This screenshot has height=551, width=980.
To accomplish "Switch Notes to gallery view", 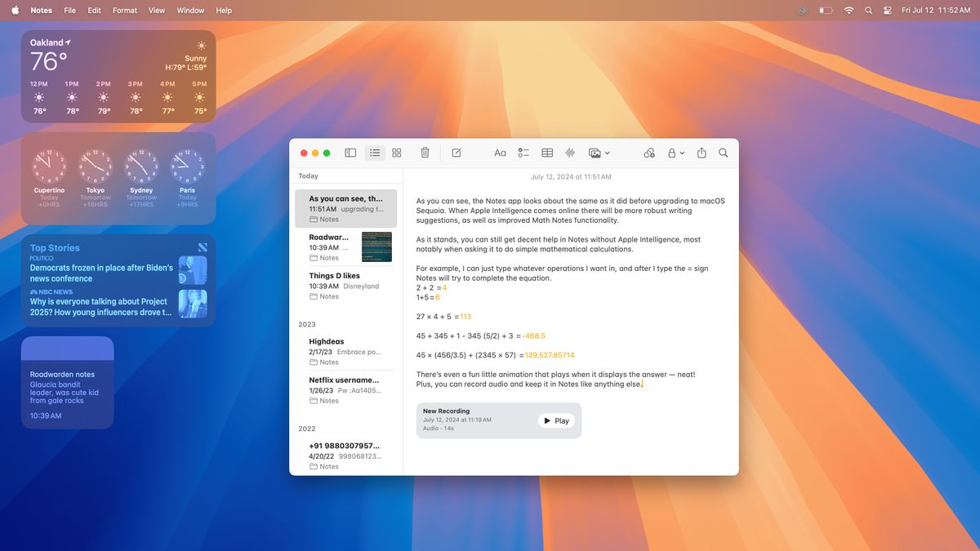I will pos(397,153).
